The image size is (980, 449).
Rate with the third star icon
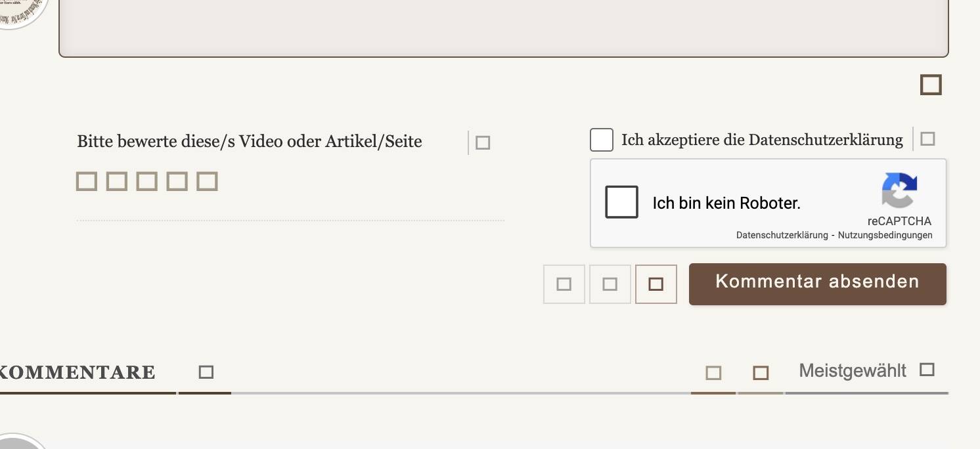(146, 181)
